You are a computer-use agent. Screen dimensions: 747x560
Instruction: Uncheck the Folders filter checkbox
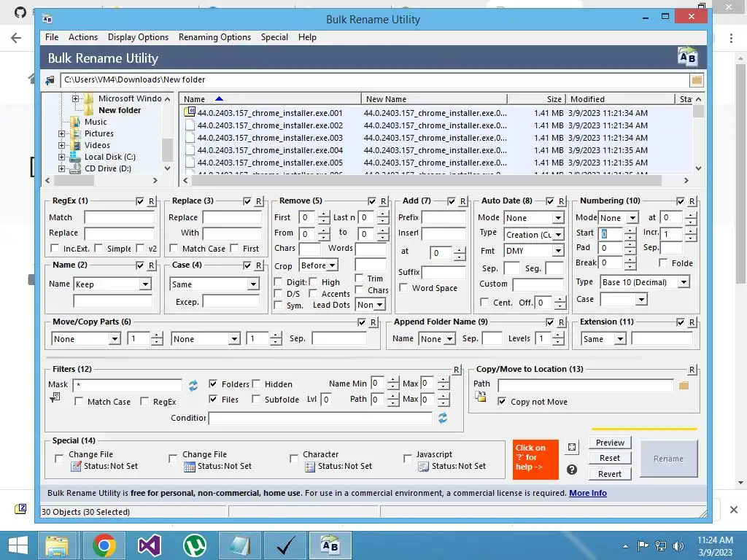(x=213, y=384)
